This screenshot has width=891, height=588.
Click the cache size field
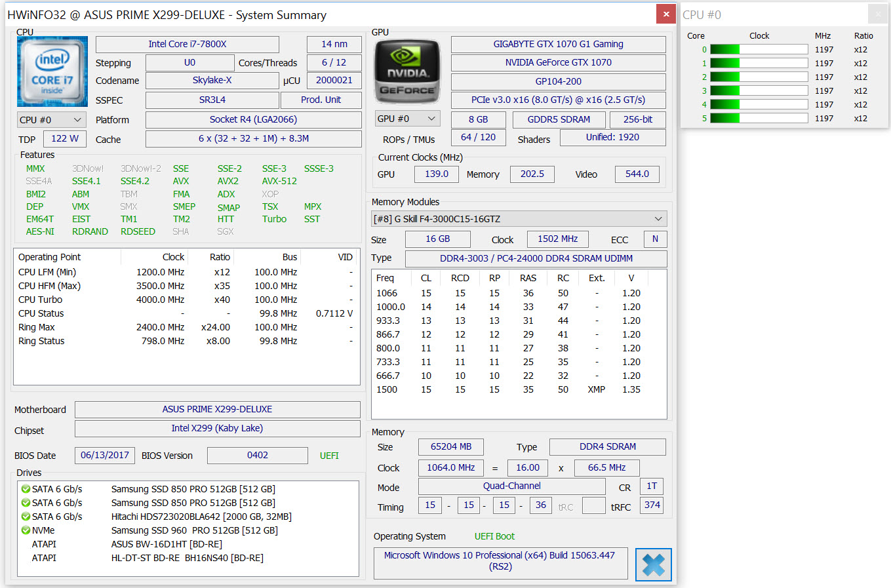(x=254, y=138)
